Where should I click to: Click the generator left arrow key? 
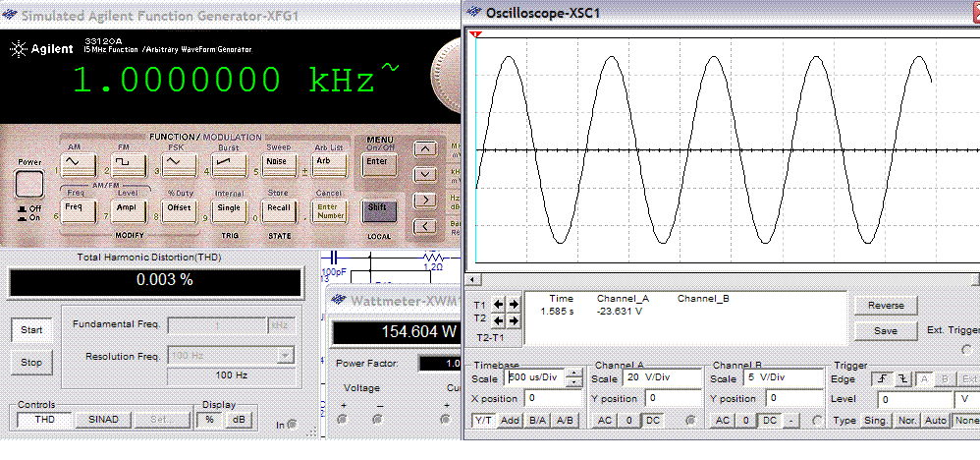coord(425,225)
